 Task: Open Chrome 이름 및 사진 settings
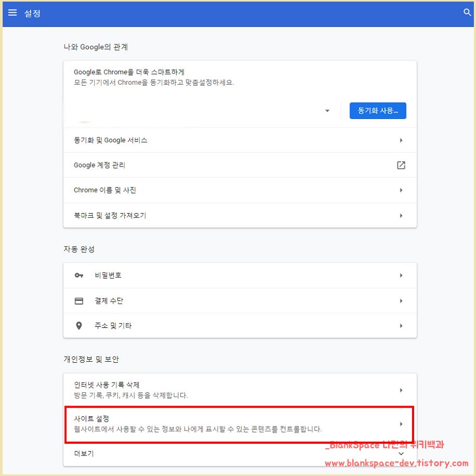(x=240, y=190)
